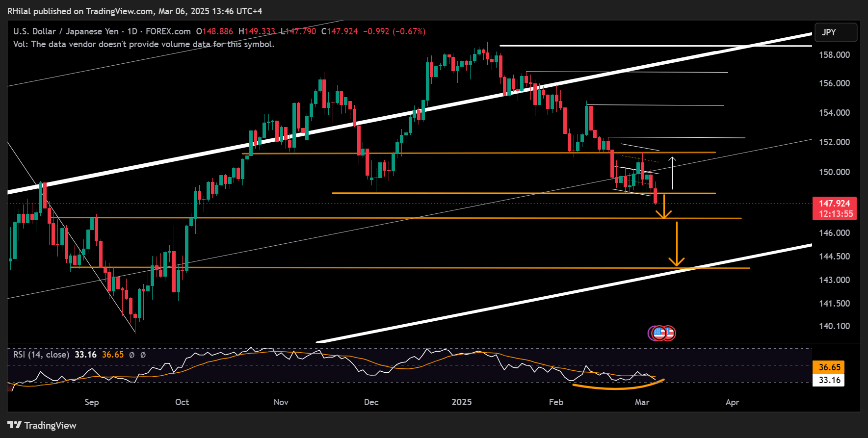Click the RSI (14, close) indicator legend
The width and height of the screenshot is (868, 438).
pos(41,355)
